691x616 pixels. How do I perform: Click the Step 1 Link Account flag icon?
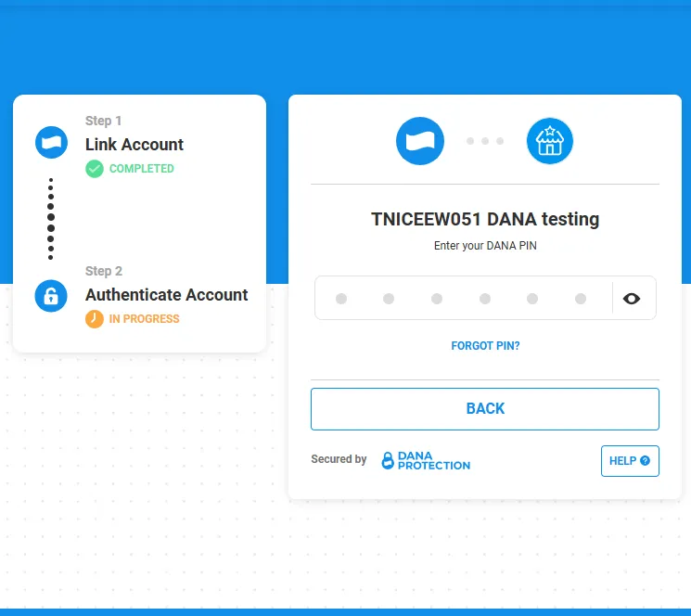[x=51, y=142]
